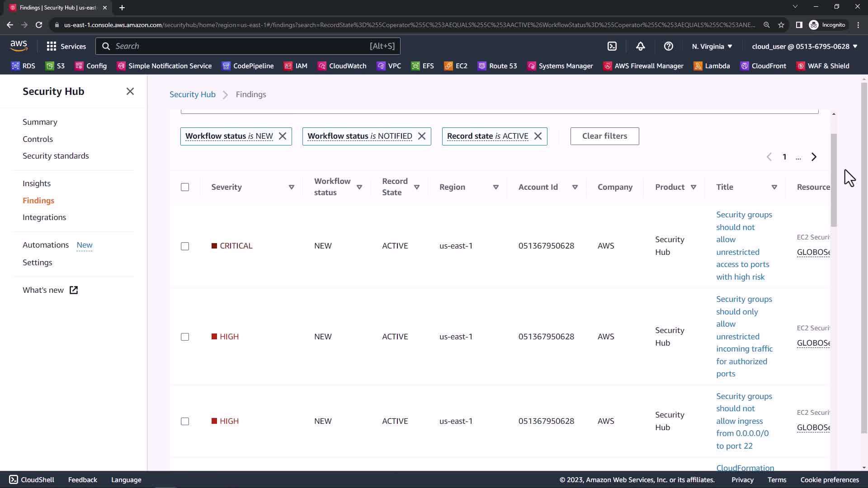Select the CRITICAL finding checkbox
Image resolution: width=868 pixels, height=488 pixels.
click(185, 246)
